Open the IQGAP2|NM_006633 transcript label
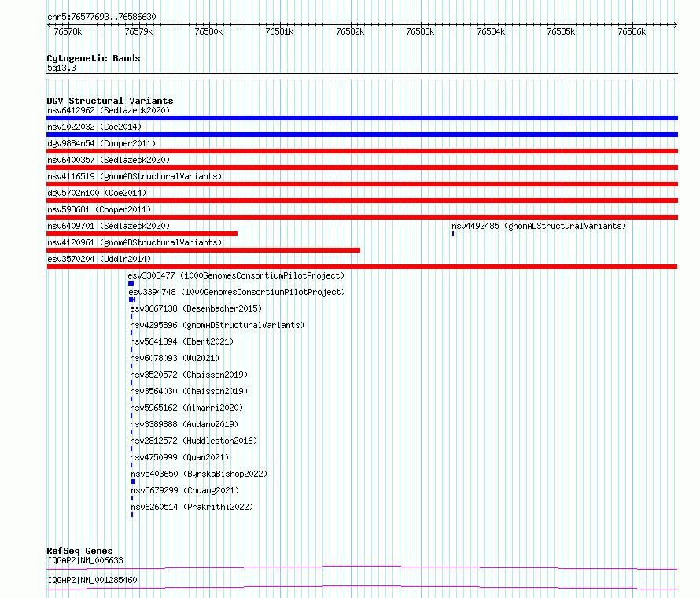Viewport: 700px width, 598px height. tap(85, 560)
